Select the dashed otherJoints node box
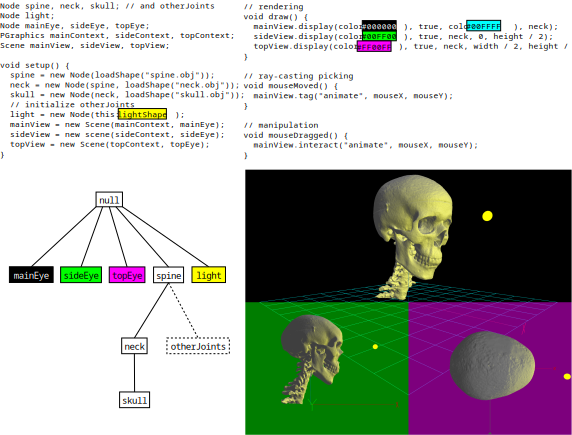572x435 pixels. pyautogui.click(x=198, y=346)
